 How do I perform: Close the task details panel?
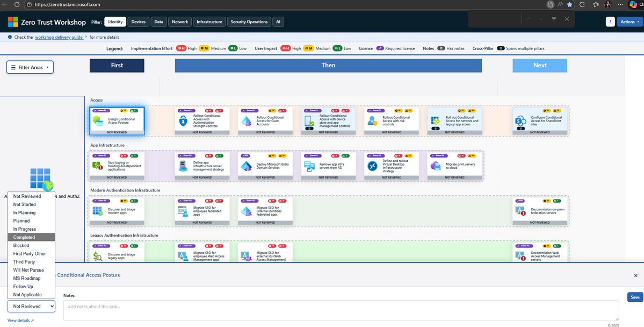[636, 275]
